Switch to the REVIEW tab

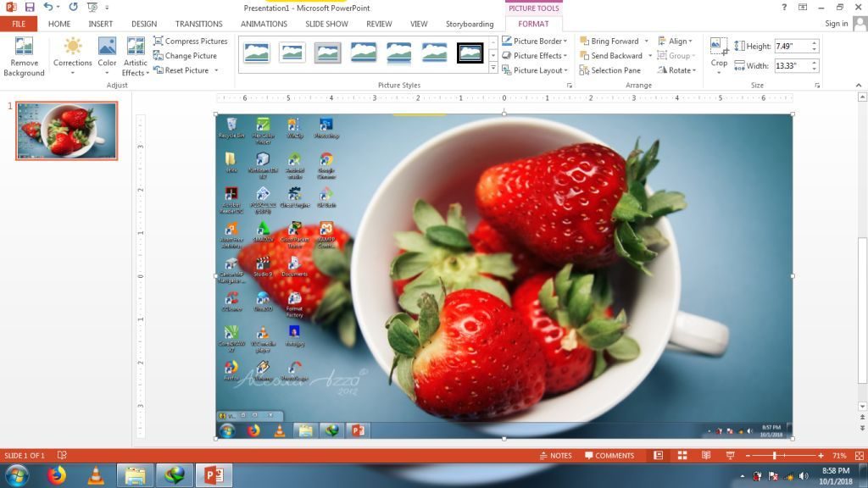click(379, 24)
